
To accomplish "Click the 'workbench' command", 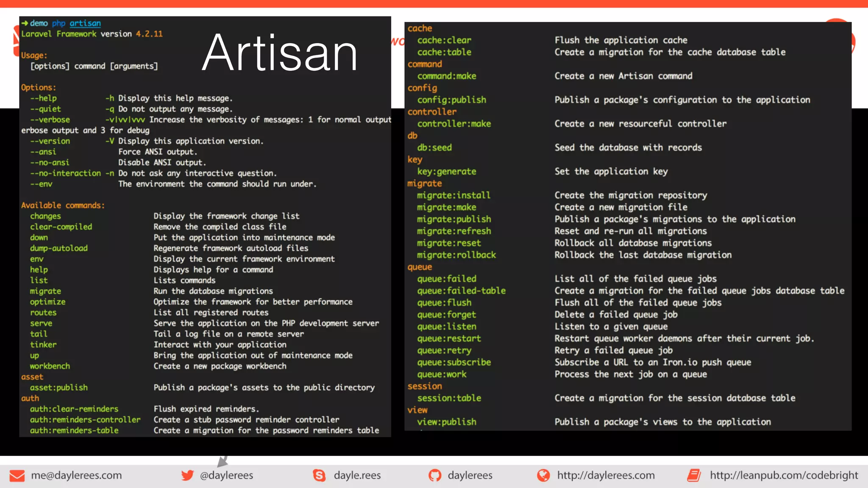I will click(x=50, y=366).
